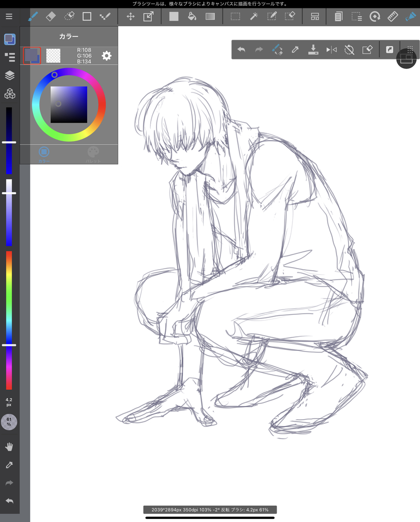Toggle brush and eraser switch icon
This screenshot has height=522, width=420.
[x=277, y=50]
